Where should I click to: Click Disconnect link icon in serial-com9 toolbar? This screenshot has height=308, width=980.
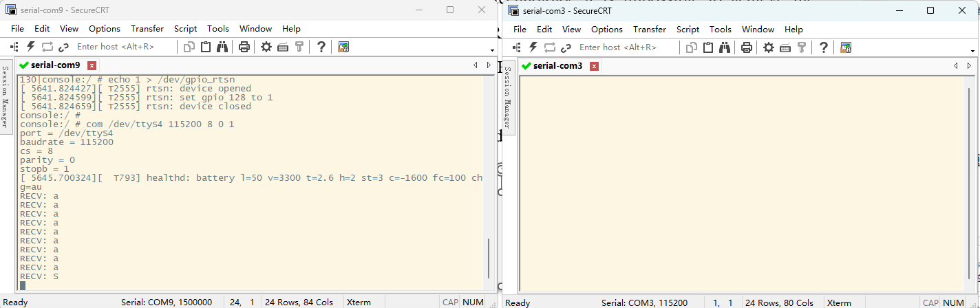(64, 47)
